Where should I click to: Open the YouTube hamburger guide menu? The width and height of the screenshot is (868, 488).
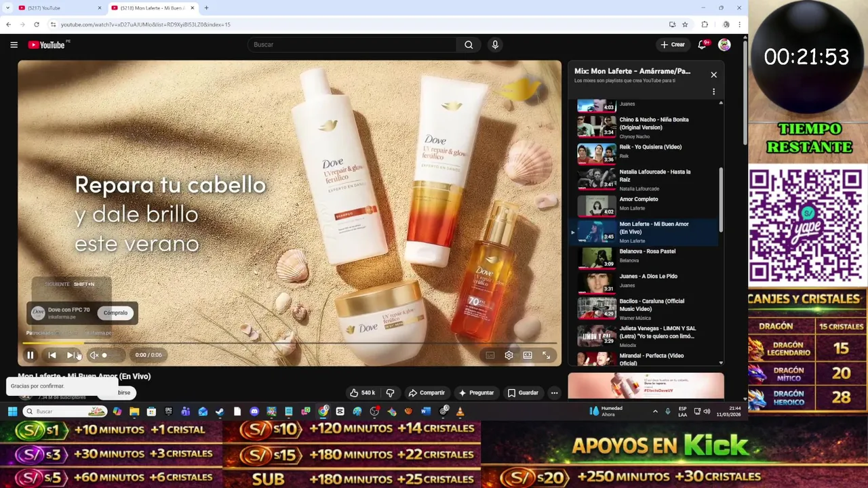coord(14,45)
